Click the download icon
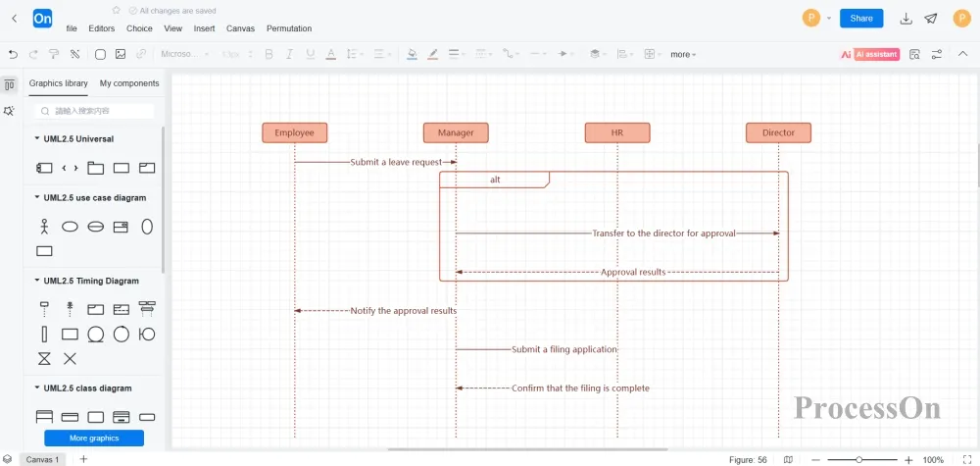980x466 pixels. coord(906,19)
